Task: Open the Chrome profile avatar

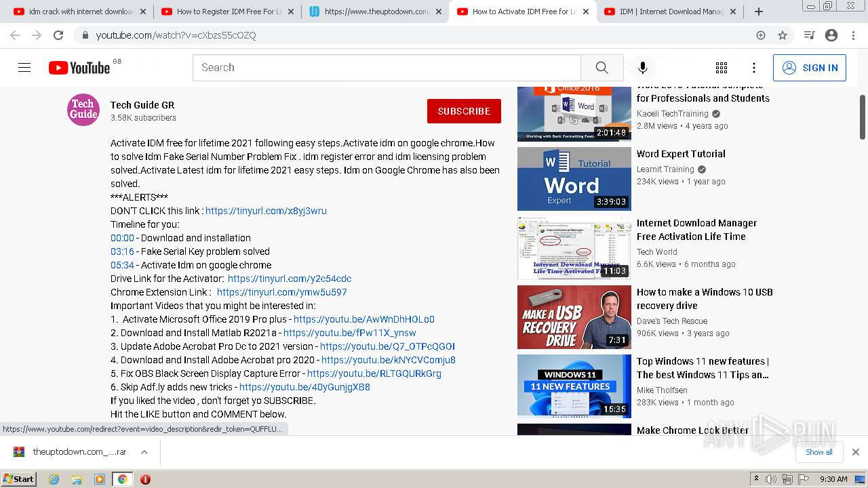Action: [831, 35]
